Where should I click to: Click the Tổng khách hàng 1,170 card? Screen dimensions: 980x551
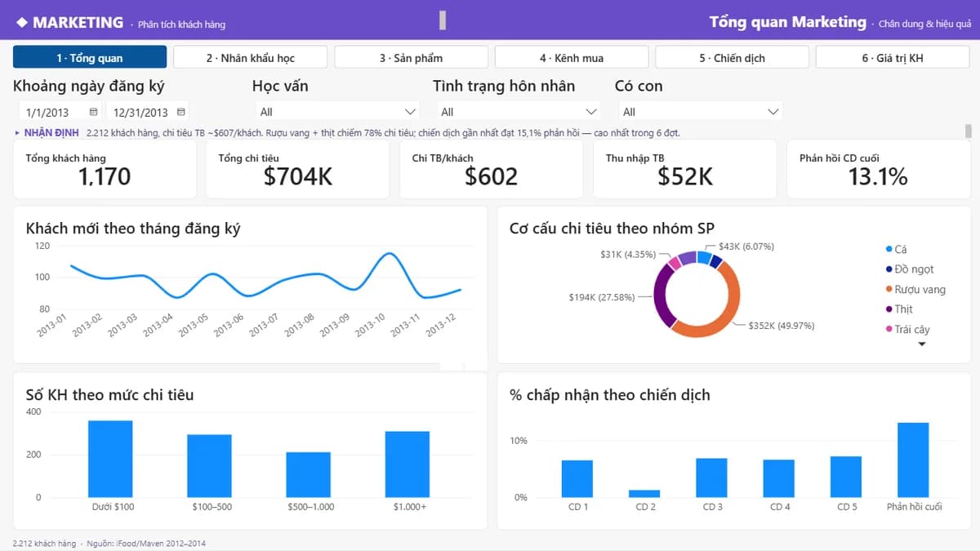[x=105, y=169]
